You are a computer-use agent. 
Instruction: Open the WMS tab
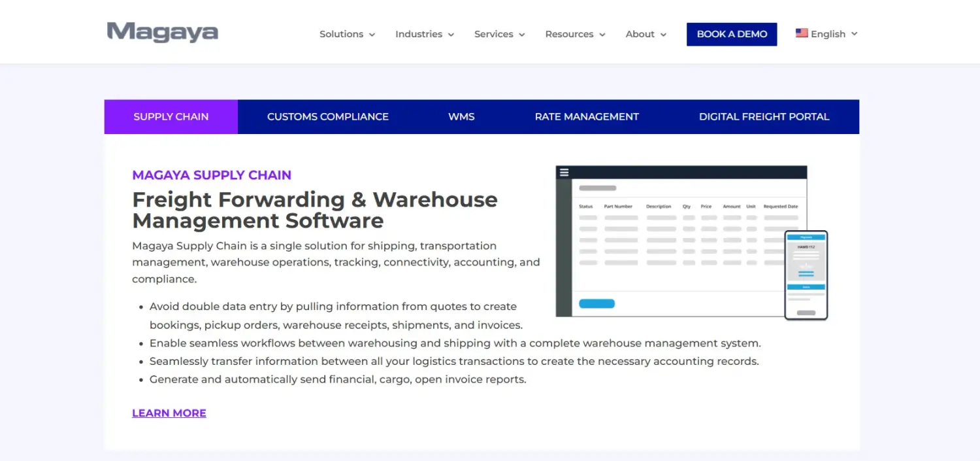point(461,116)
